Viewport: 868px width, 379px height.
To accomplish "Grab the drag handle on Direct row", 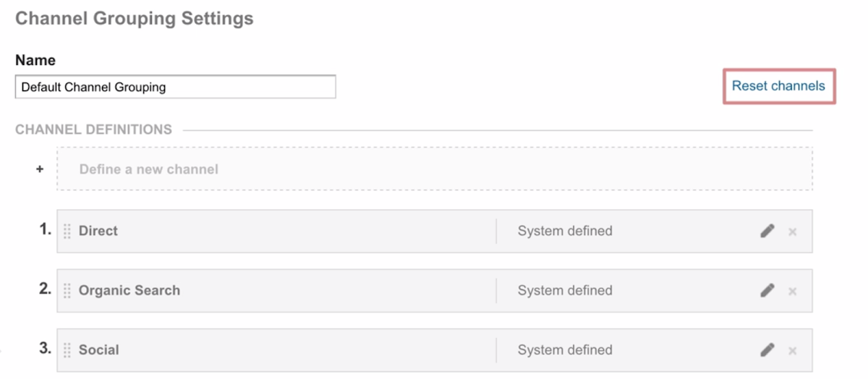I will 67,231.
